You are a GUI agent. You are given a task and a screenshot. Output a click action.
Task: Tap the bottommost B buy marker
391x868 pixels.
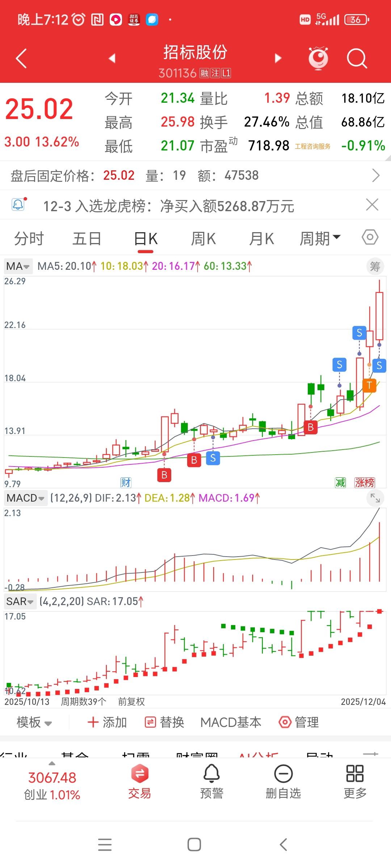tap(164, 475)
